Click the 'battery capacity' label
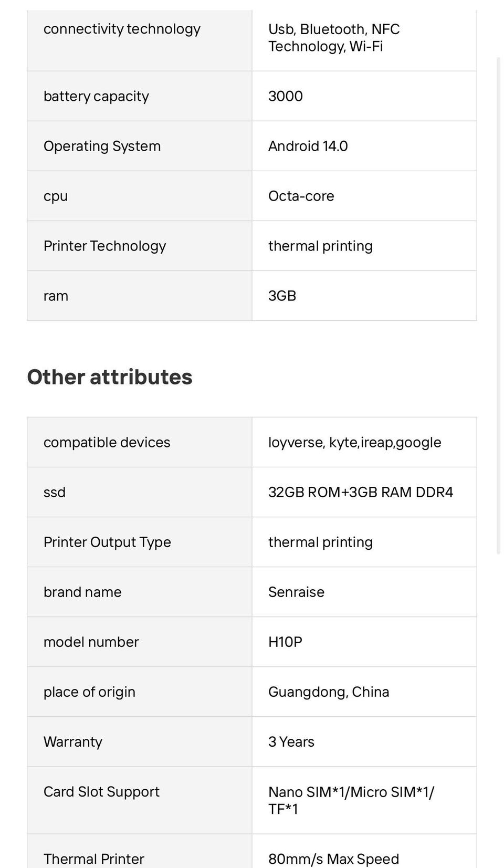The image size is (504, 868). click(96, 96)
